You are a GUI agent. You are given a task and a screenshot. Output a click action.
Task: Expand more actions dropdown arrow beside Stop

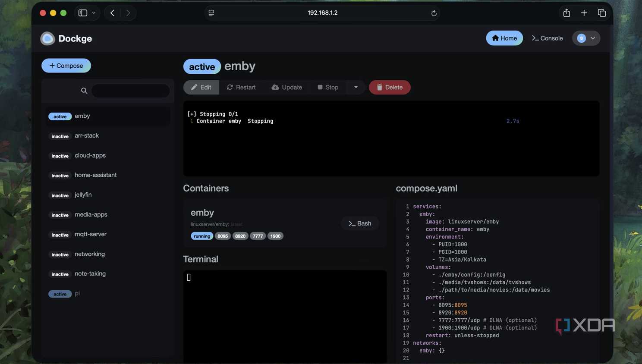tap(356, 87)
